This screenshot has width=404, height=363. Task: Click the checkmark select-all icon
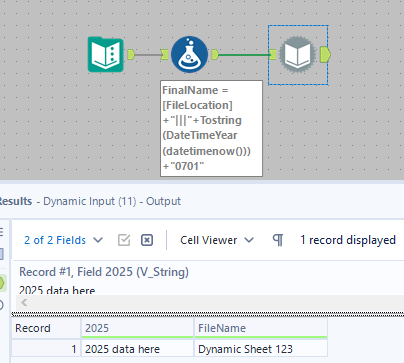click(x=124, y=240)
